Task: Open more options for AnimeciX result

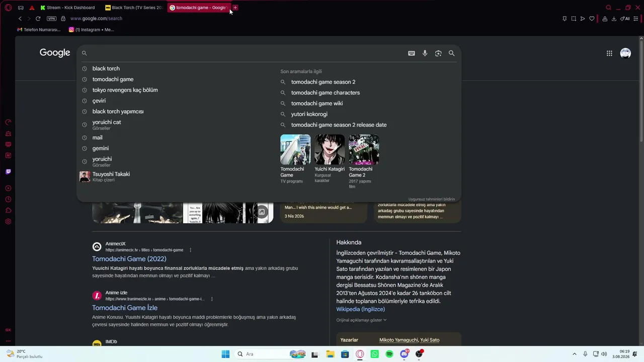Action: [x=190, y=250]
